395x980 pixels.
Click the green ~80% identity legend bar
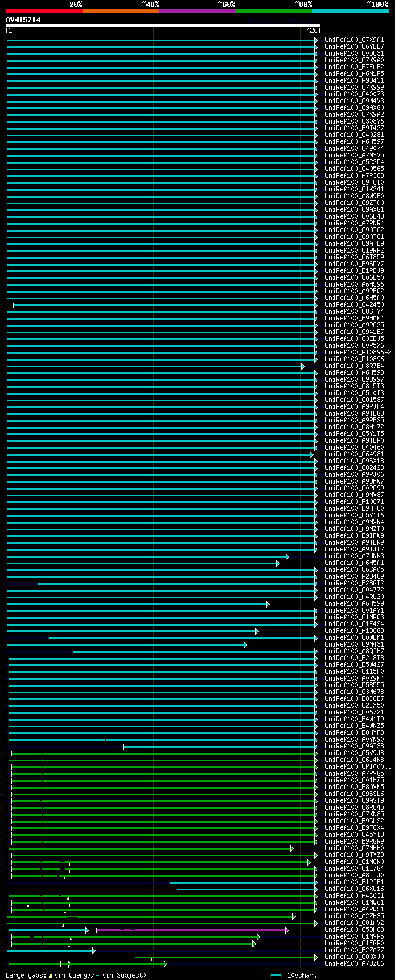click(274, 11)
